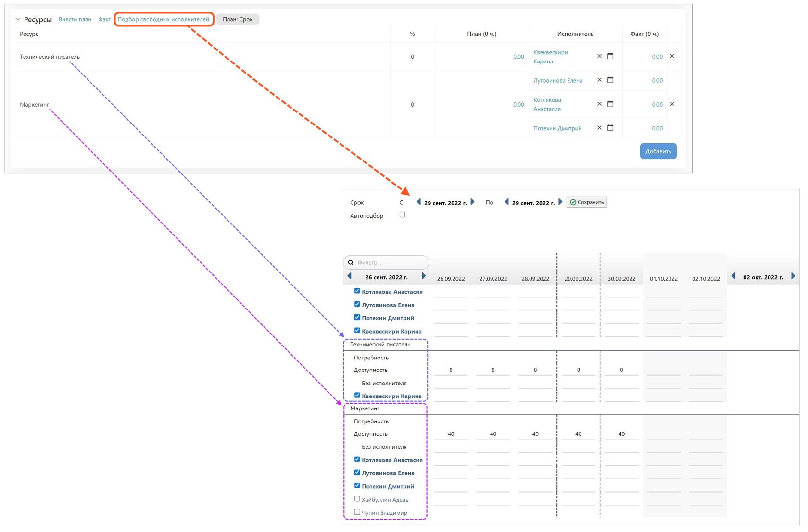Enable the Автоподбор checkbox
The width and height of the screenshot is (808, 532).
[403, 215]
